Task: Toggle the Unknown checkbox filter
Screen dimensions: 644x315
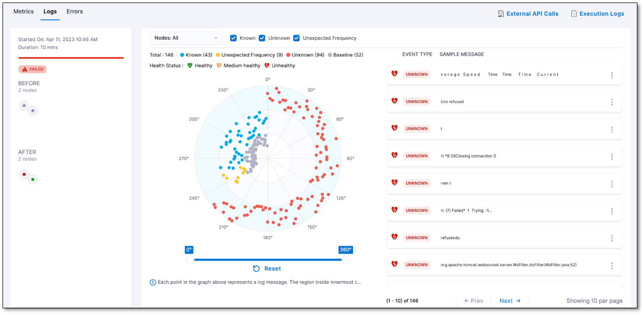Action: [x=262, y=38]
